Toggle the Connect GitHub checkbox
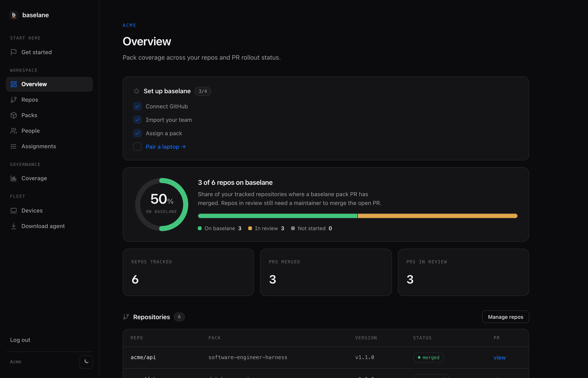The width and height of the screenshot is (588, 378). tap(137, 106)
